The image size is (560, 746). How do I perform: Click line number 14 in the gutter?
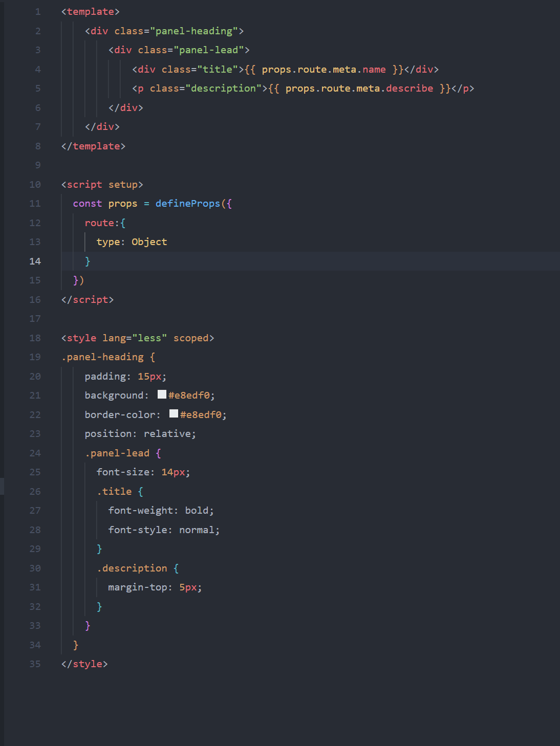pos(35,261)
